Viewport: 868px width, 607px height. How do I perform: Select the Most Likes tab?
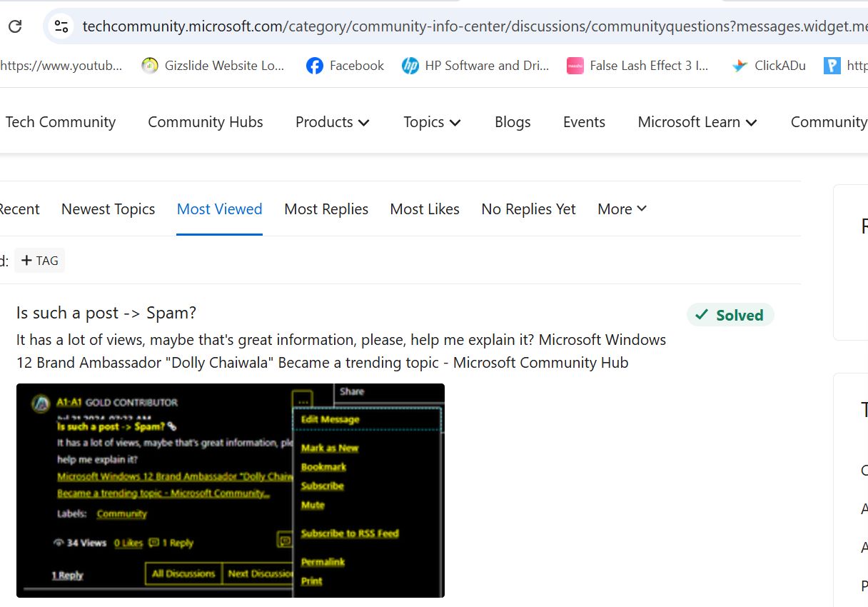pyautogui.click(x=425, y=209)
